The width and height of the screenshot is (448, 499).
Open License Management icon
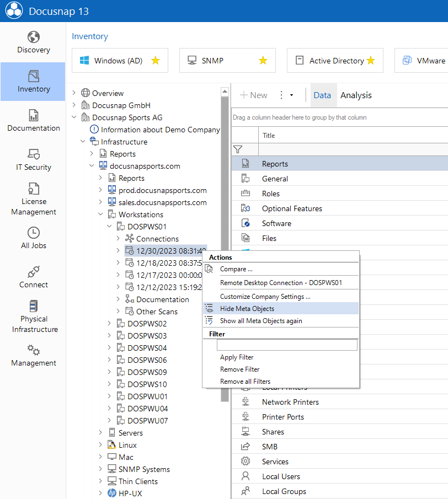point(34,189)
